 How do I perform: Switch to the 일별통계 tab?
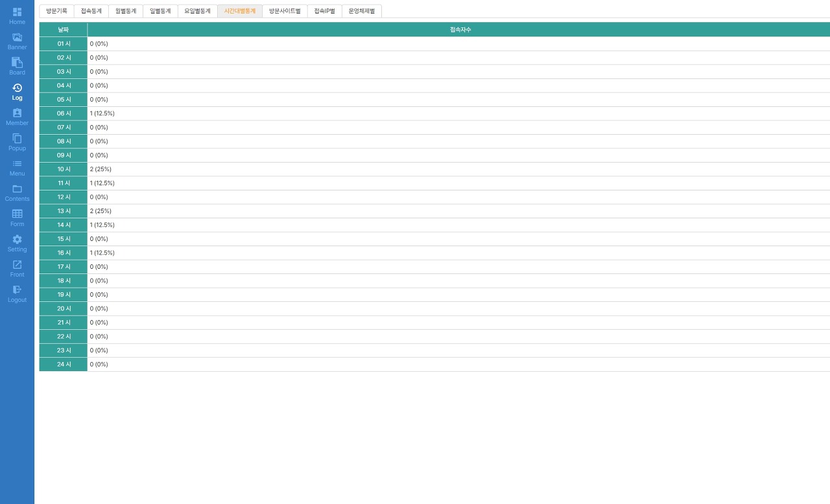[x=160, y=11]
